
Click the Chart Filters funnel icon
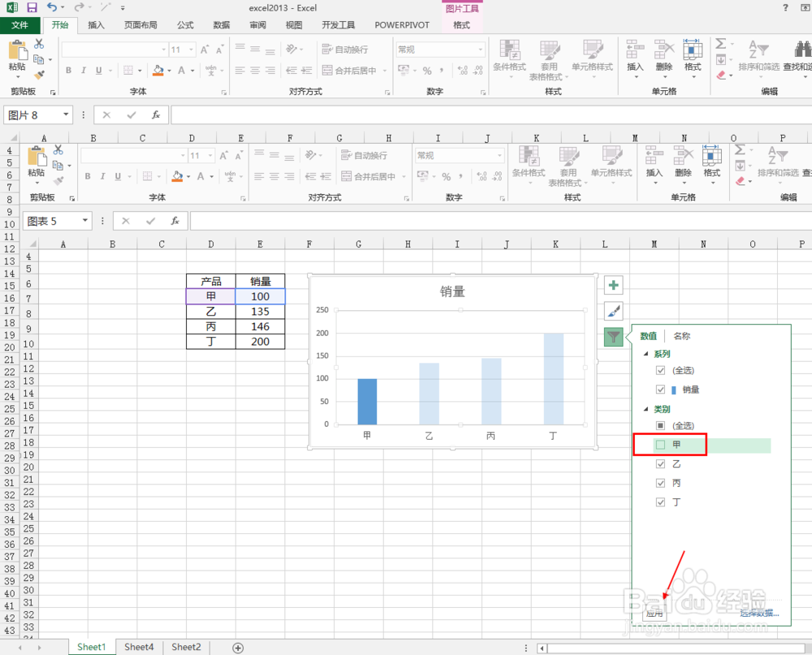pyautogui.click(x=613, y=337)
